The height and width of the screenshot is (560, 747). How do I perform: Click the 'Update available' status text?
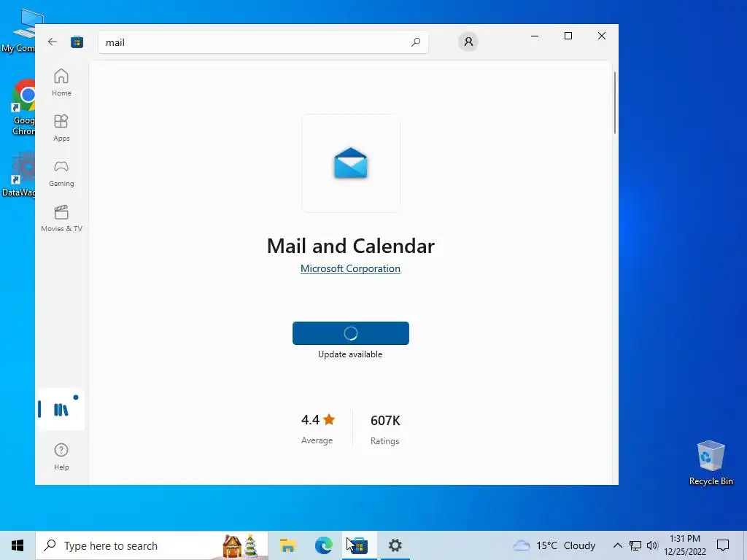click(x=350, y=354)
